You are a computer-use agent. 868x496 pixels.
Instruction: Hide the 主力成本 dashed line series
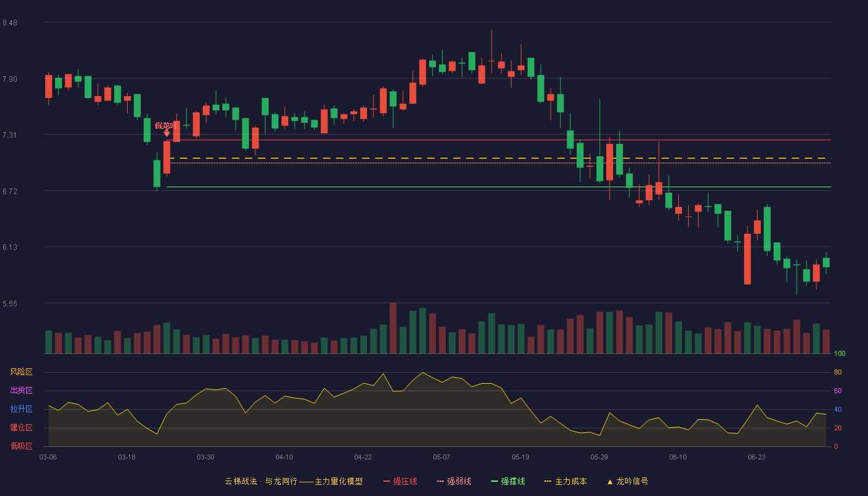click(x=565, y=481)
